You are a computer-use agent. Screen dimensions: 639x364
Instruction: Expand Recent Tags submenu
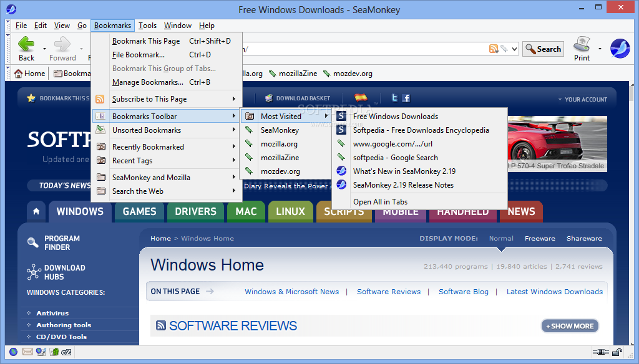[x=167, y=161]
